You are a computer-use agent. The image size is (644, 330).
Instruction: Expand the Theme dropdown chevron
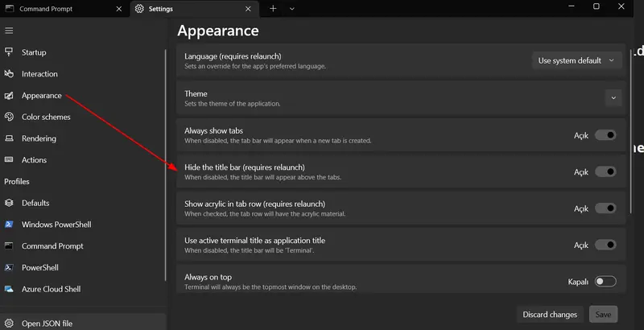click(613, 97)
